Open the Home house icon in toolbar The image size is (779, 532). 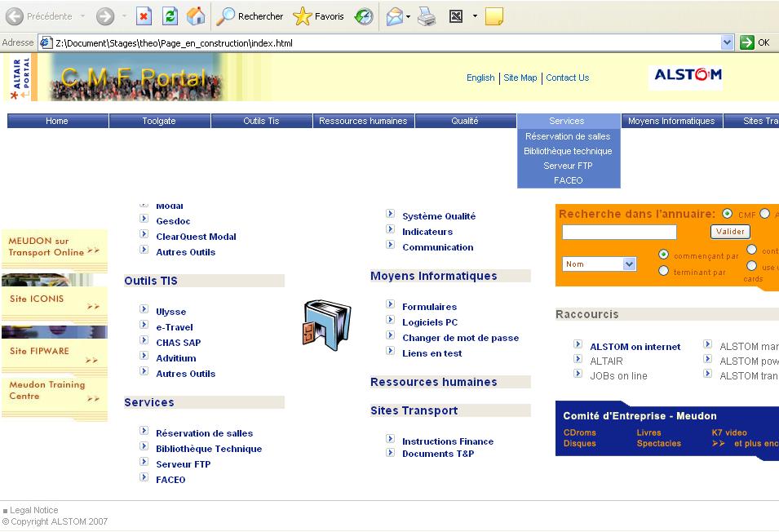[x=196, y=16]
